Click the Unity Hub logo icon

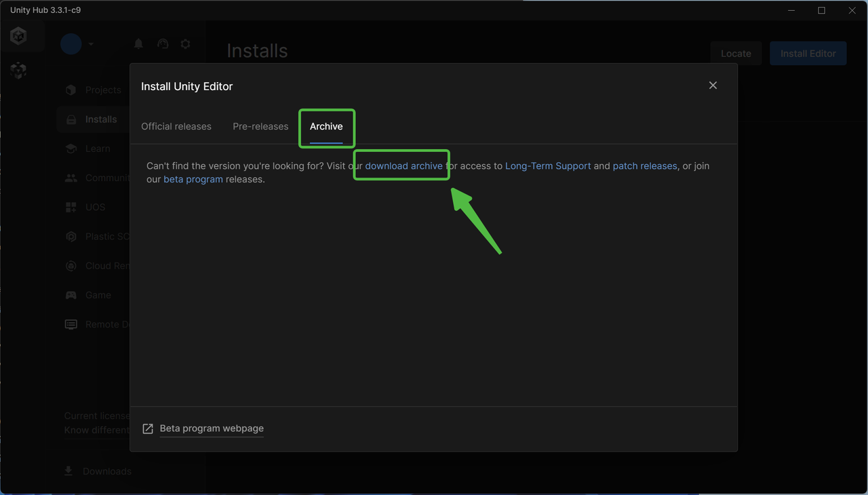(18, 35)
